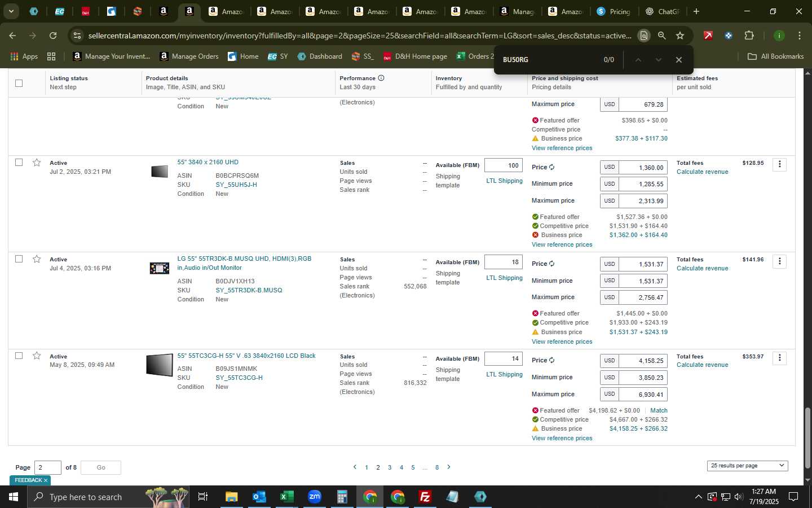
Task: Show hidden system tray icons
Action: pos(698,497)
